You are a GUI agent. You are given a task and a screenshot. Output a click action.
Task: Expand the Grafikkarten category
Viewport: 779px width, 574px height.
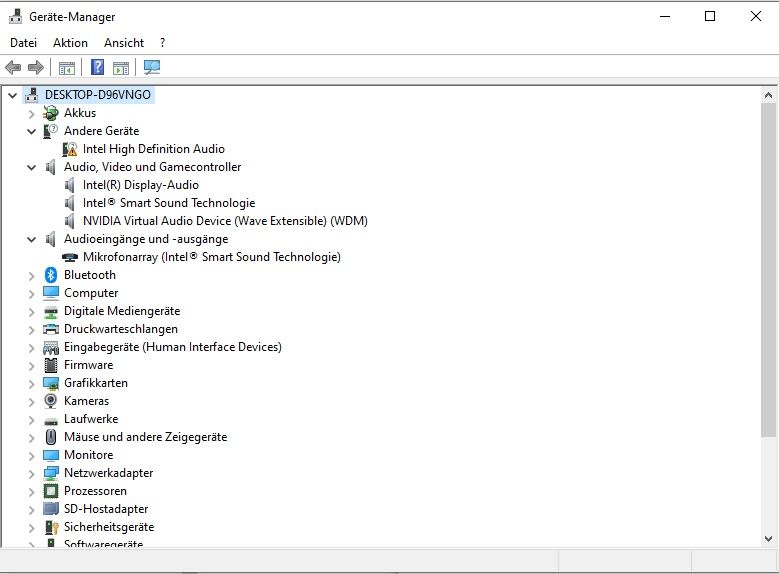pyautogui.click(x=32, y=383)
